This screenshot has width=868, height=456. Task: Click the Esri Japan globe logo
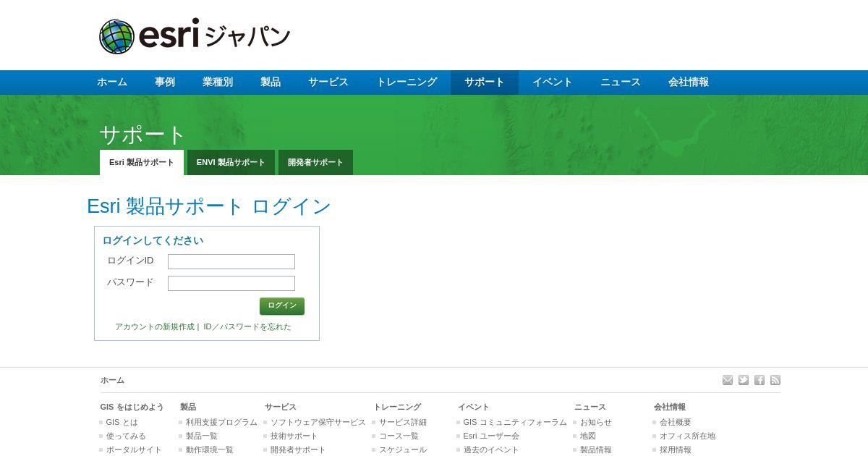pos(195,36)
